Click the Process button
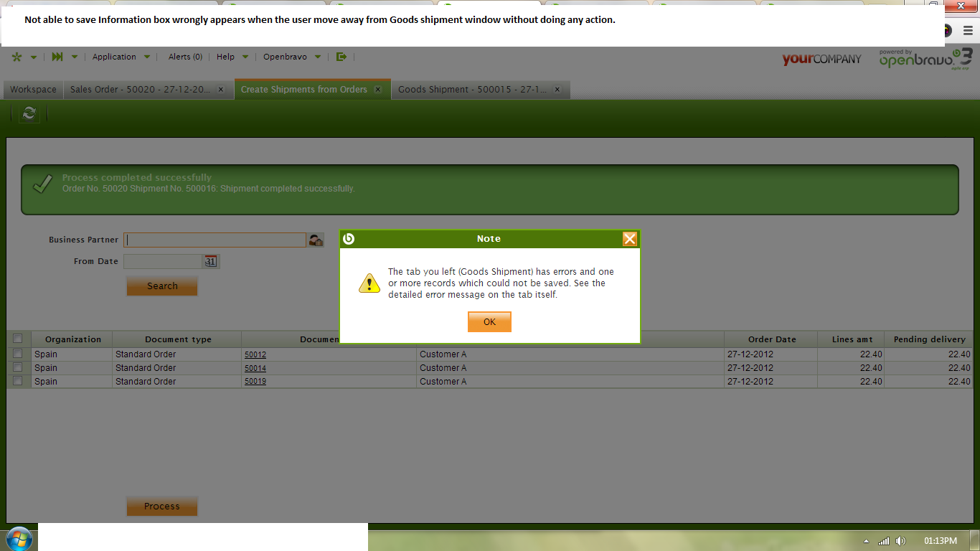Viewport: 980px width, 551px height. [162, 507]
